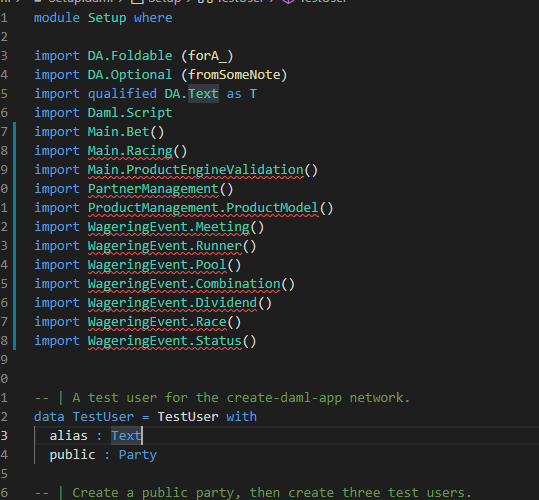The width and height of the screenshot is (539, 500).
Task: Click highlighted Text in DA.Text import
Action: [203, 94]
